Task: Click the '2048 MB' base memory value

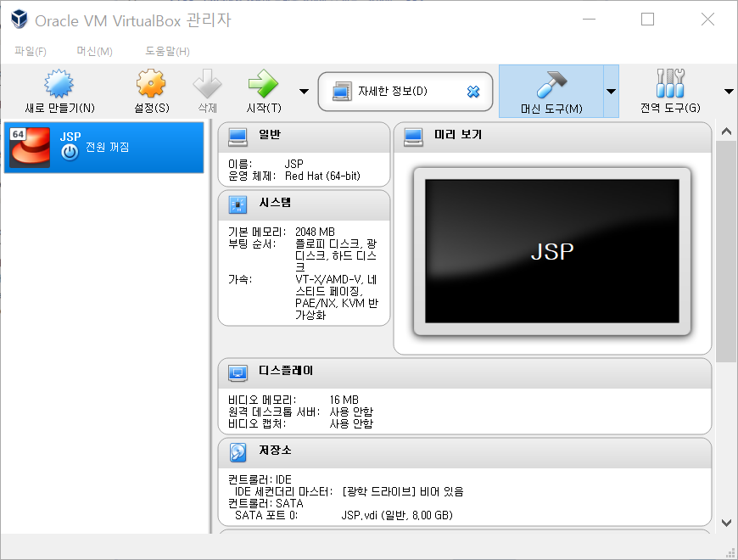Action: point(315,232)
